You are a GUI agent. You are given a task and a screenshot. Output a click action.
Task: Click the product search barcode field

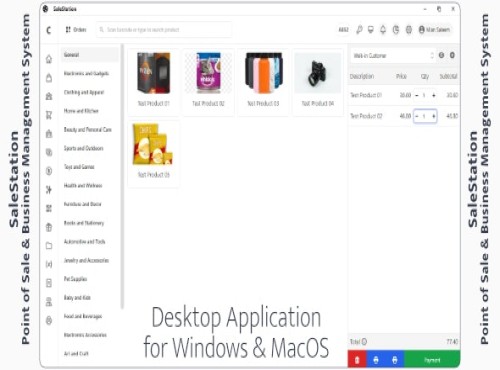pos(164,30)
